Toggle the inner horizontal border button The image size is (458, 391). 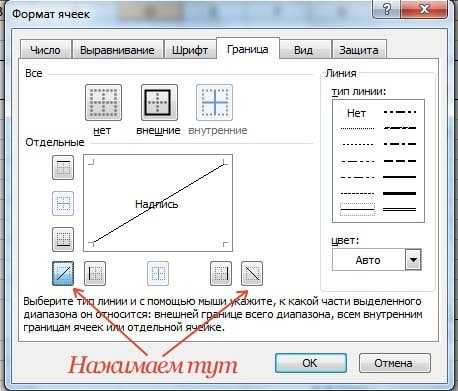(63, 203)
